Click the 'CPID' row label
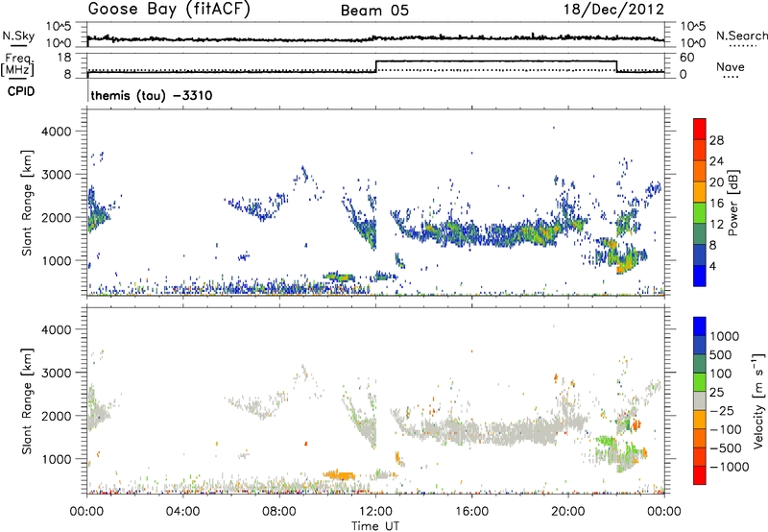This screenshot has width=768, height=532. pos(21,91)
